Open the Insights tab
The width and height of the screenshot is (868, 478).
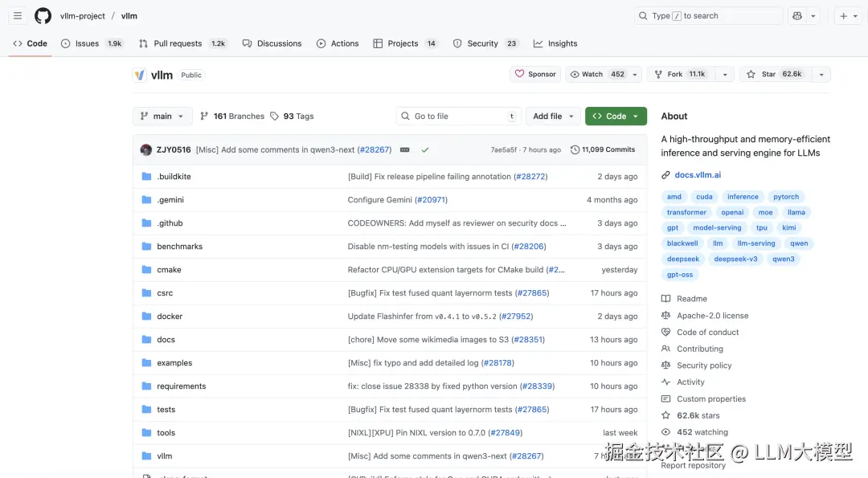[555, 43]
